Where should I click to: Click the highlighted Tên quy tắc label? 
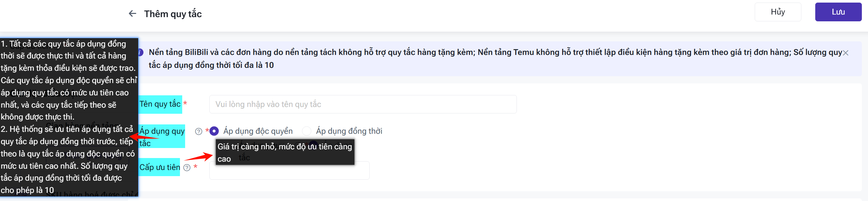[161, 104]
